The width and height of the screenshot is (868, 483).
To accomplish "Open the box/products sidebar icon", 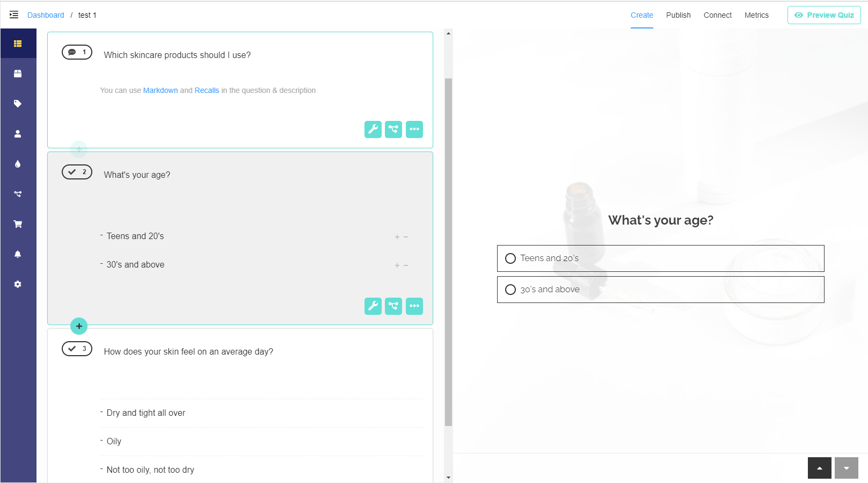I will pyautogui.click(x=18, y=74).
